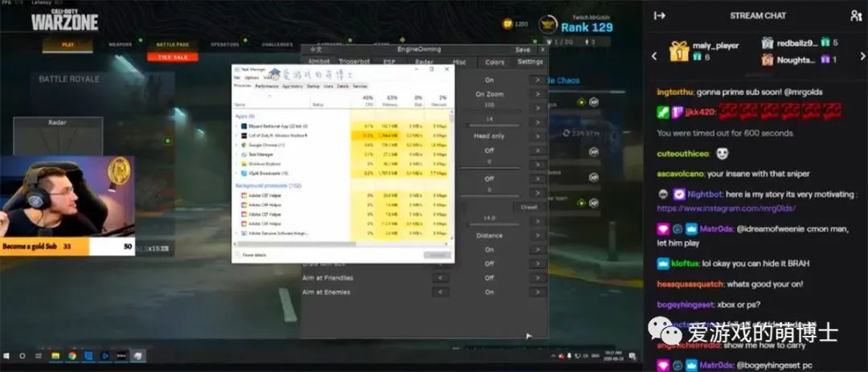Switch to the Triggerbot tab
The image size is (868, 372).
pos(354,62)
